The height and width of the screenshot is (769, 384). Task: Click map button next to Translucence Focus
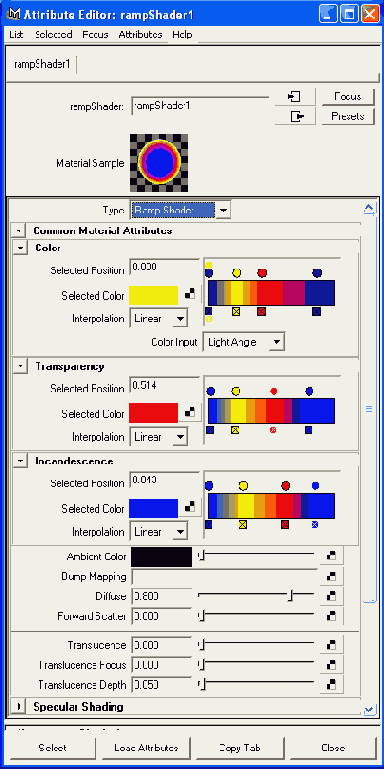point(332,665)
